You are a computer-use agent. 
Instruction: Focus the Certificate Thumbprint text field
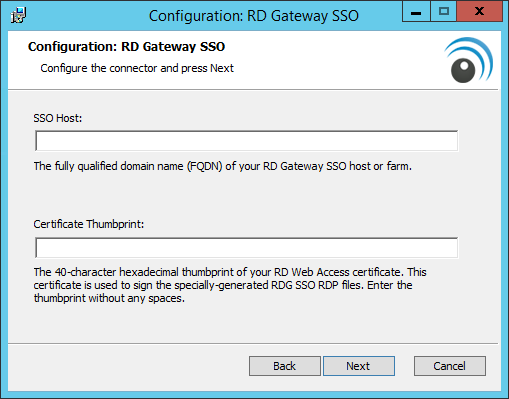(x=247, y=248)
